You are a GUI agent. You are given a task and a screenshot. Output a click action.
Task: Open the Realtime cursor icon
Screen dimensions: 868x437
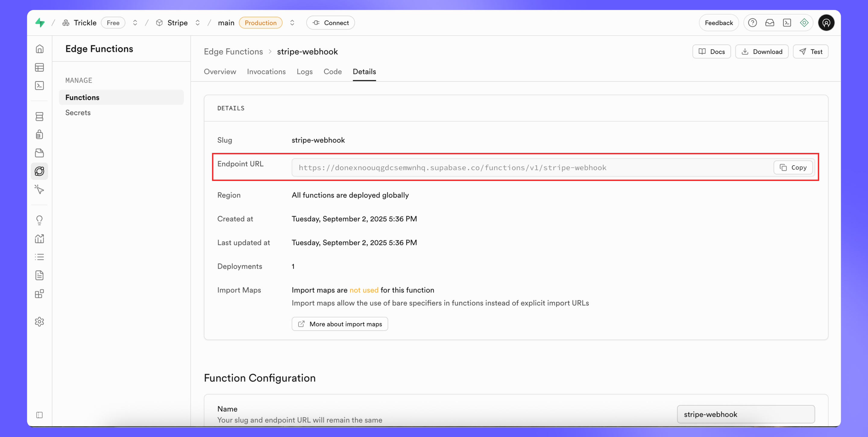(39, 189)
